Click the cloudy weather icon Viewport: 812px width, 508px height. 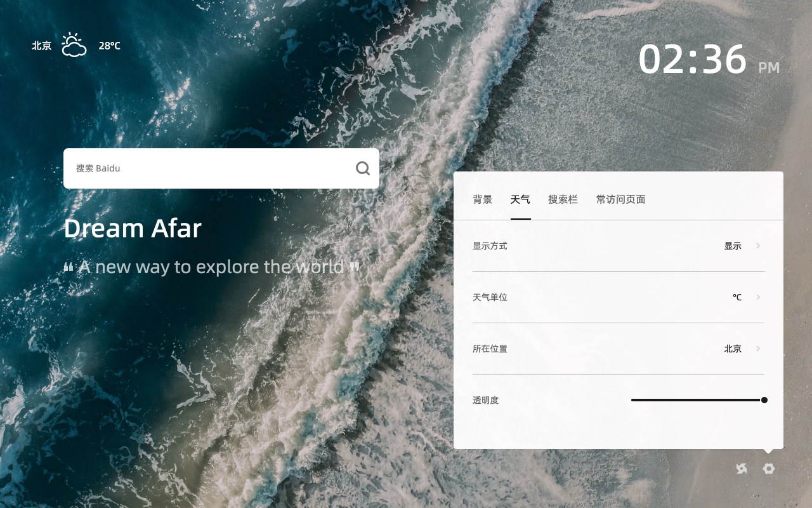[x=74, y=45]
